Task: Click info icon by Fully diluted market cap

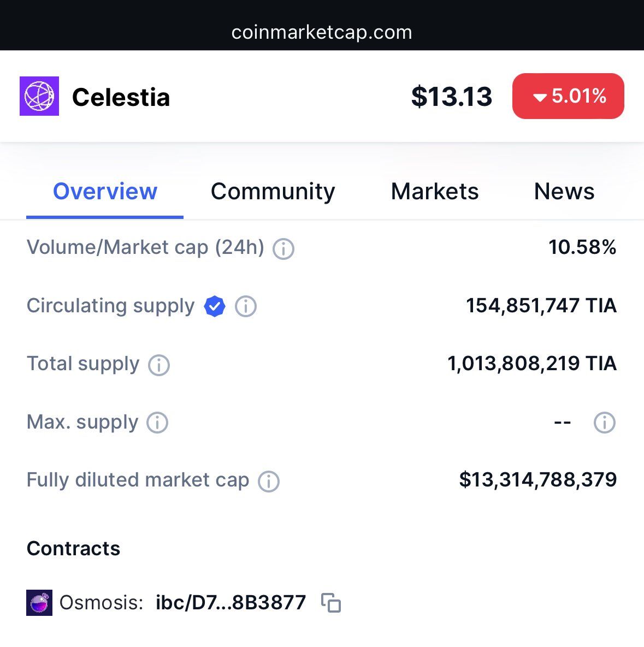Action: [269, 481]
